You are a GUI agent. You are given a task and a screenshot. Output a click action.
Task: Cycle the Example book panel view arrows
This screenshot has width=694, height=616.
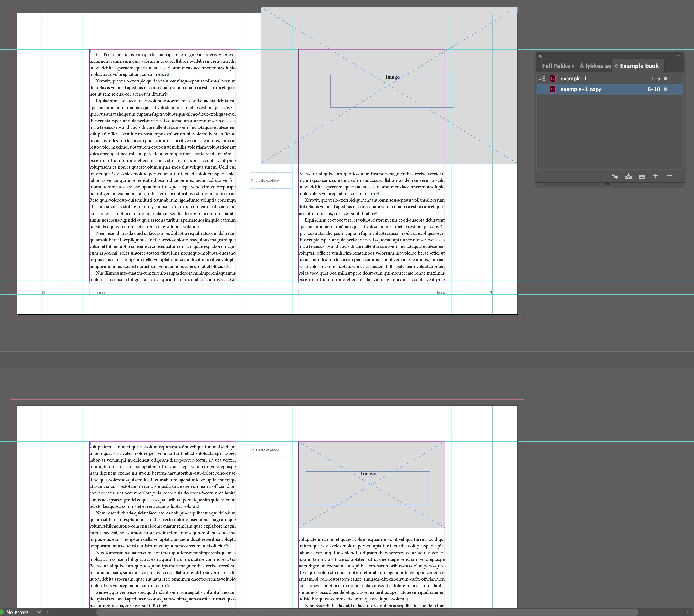[617, 66]
